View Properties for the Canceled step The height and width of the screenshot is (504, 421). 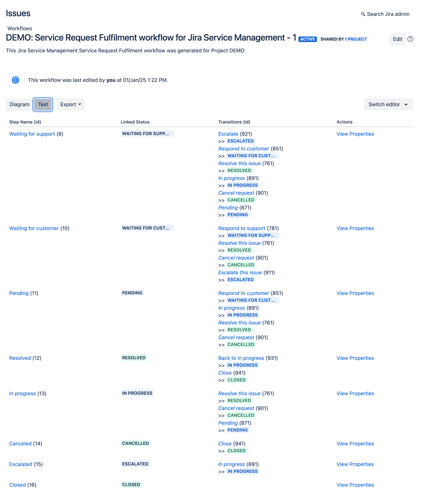[355, 444]
